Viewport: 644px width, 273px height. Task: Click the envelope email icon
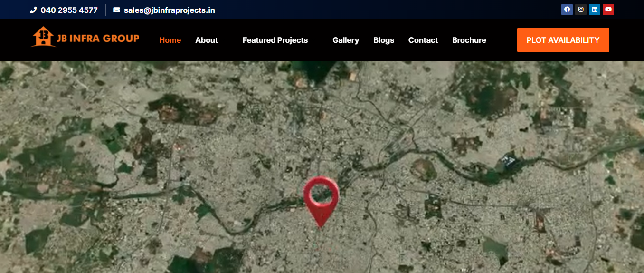[117, 10]
